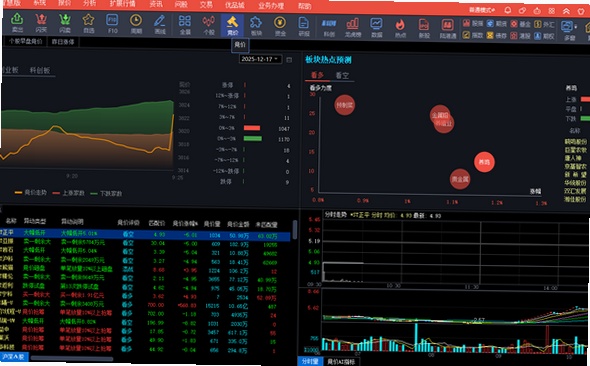Open the F10 company info tool
Screen dimensions: 590x366
pos(112,23)
